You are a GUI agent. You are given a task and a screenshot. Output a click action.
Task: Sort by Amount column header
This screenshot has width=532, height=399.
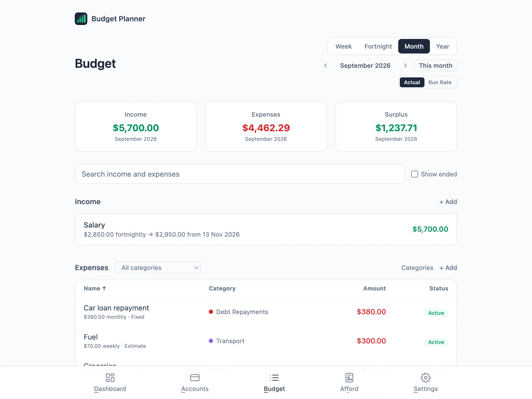point(374,288)
